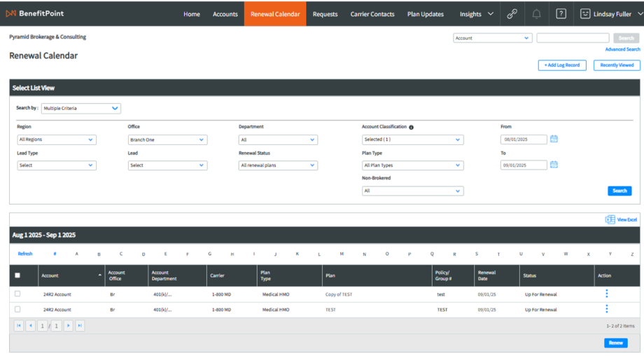Screen dimensions: 644x356
Task: Open action menu for TEST plan row
Action: tap(607, 309)
